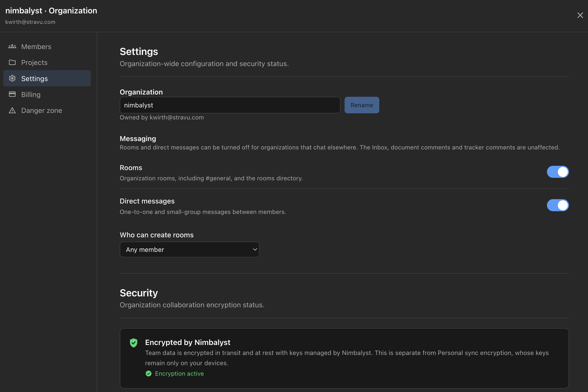The height and width of the screenshot is (392, 588).
Task: Focus the organization name field containing nimbalyst
Action: pyautogui.click(x=230, y=105)
